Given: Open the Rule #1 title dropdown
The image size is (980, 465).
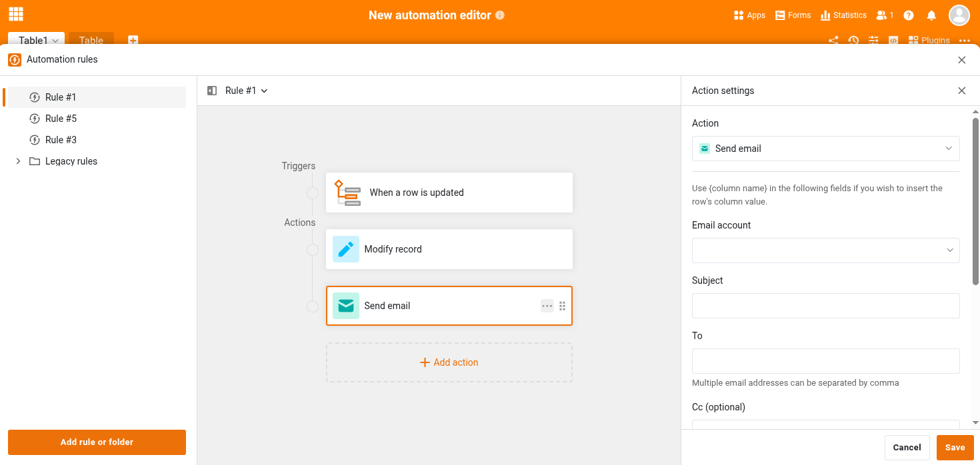Looking at the screenshot, I should coord(246,91).
